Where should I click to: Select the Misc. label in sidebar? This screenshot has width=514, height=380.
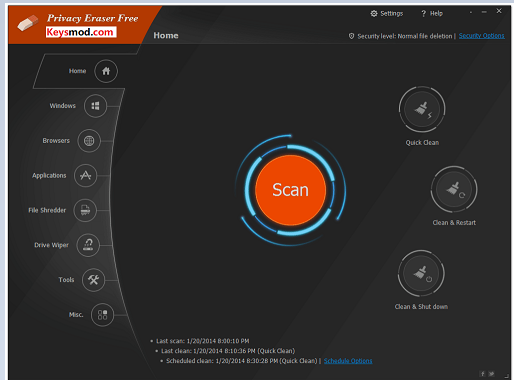pyautogui.click(x=76, y=315)
